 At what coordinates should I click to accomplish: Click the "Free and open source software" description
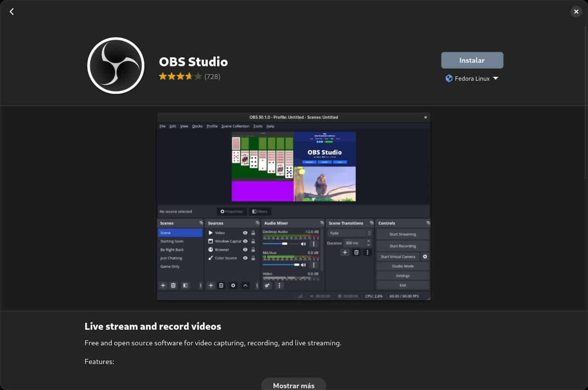point(213,343)
